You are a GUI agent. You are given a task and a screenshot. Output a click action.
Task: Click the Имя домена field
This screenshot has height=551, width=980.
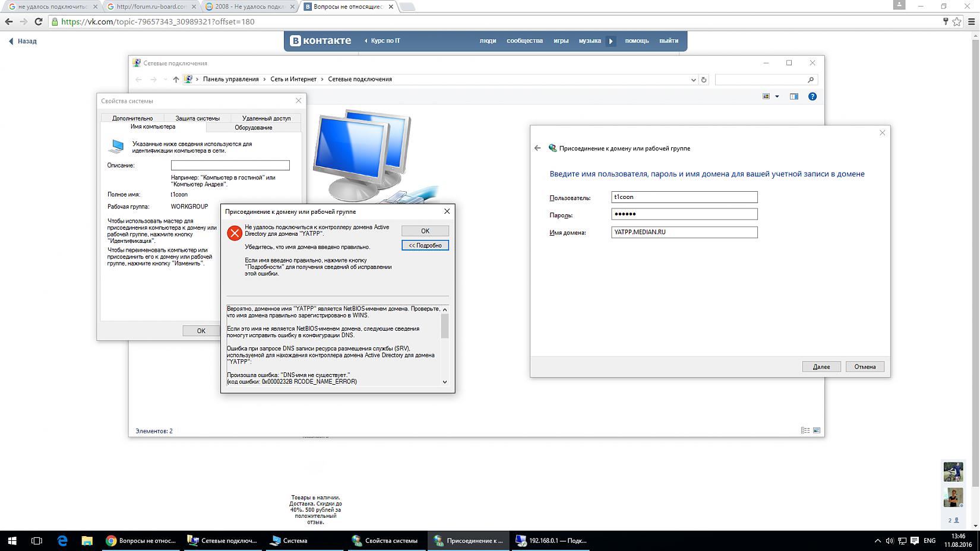click(x=684, y=232)
